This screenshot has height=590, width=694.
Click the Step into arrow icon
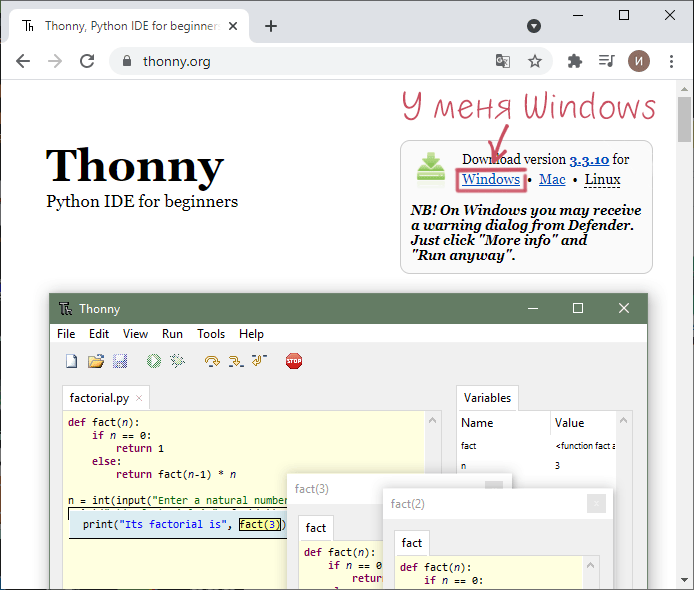[x=236, y=361]
